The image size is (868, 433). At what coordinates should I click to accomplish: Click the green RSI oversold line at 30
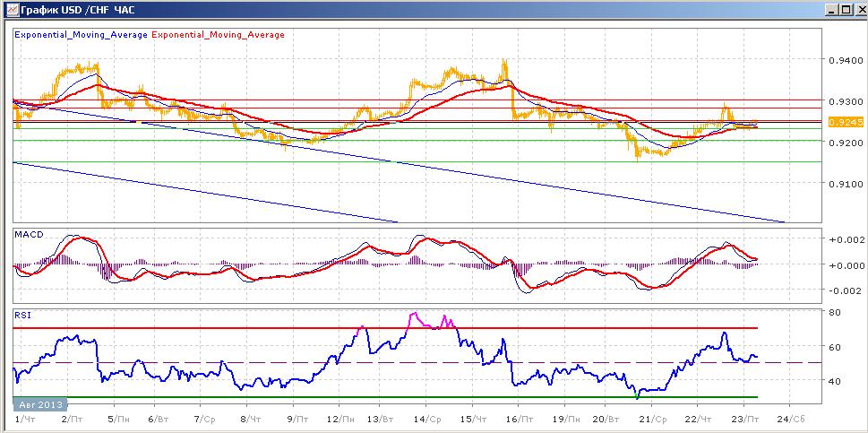pyautogui.click(x=384, y=397)
